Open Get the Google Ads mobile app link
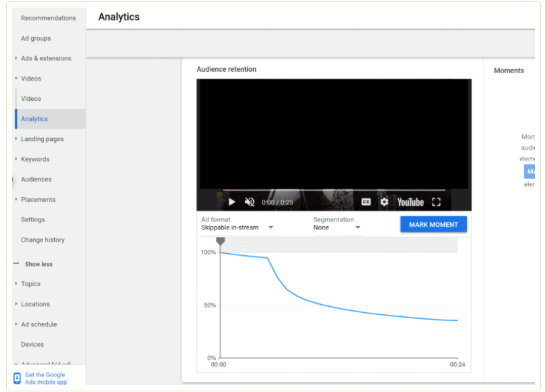The image size is (545, 392). 46,378
